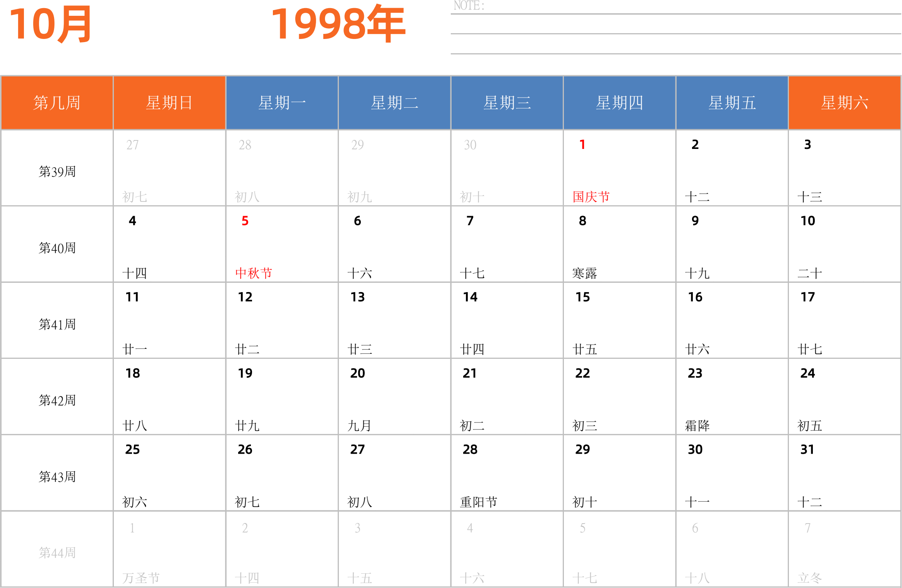Select the 星期一 column header

point(282,103)
